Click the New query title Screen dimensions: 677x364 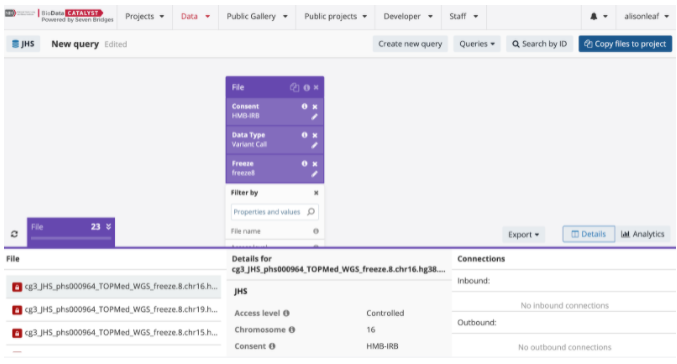(x=75, y=44)
